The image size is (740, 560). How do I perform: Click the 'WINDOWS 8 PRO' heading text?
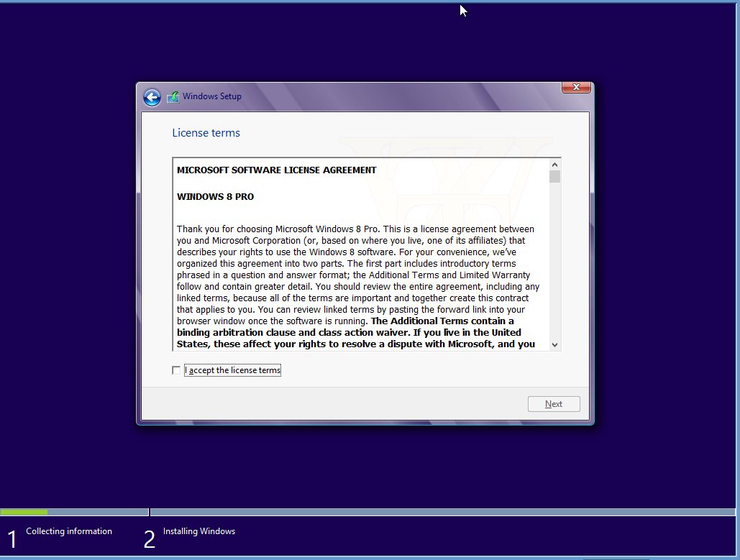(x=215, y=197)
